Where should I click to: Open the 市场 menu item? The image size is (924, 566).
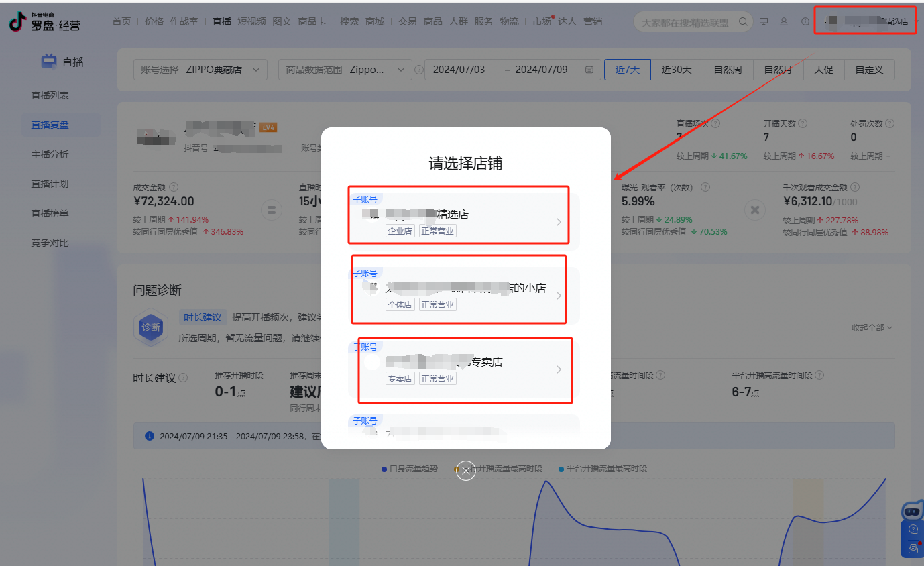(x=542, y=21)
